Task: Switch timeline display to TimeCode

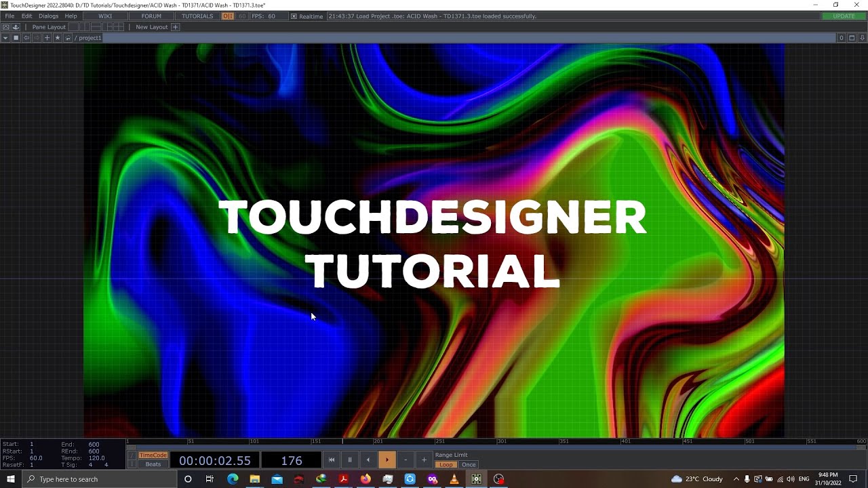Action: click(x=153, y=455)
